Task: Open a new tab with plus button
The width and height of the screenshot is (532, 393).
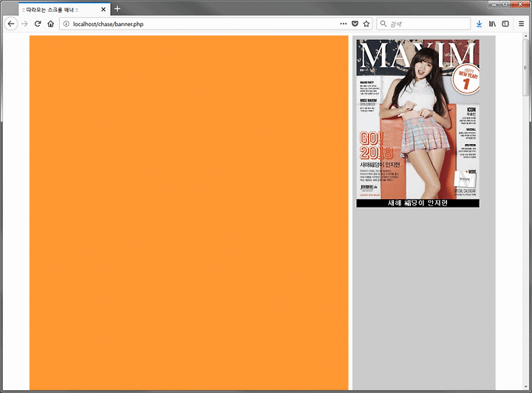Action: [x=117, y=9]
